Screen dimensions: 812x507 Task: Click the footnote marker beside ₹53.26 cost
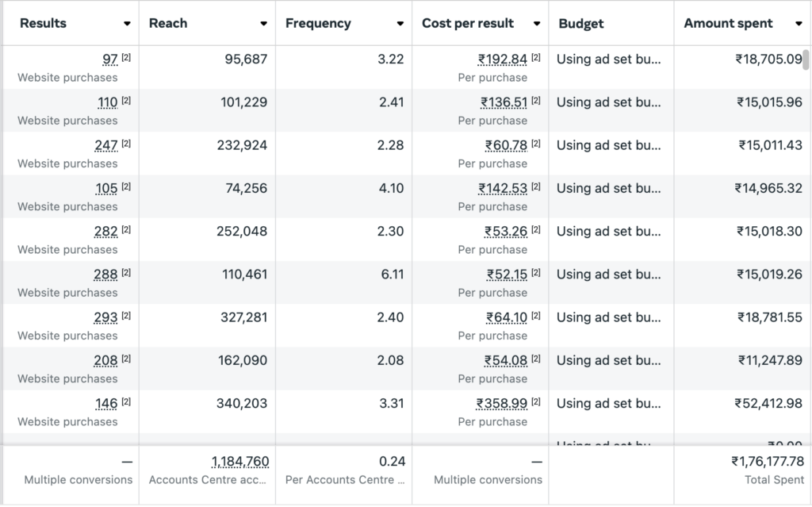click(x=536, y=229)
